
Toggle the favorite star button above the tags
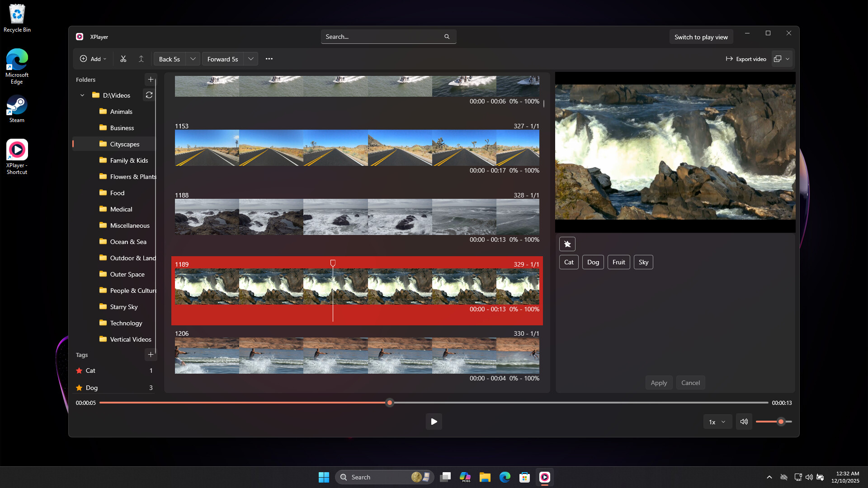[x=567, y=244]
